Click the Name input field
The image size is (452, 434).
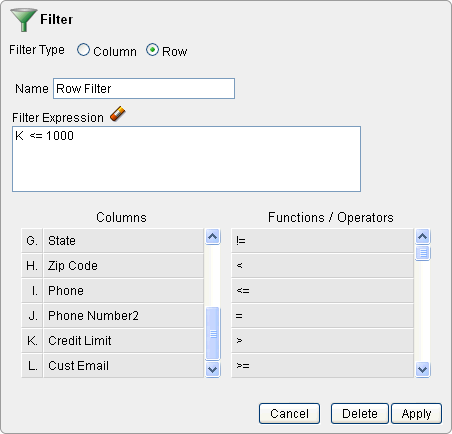[x=144, y=89]
